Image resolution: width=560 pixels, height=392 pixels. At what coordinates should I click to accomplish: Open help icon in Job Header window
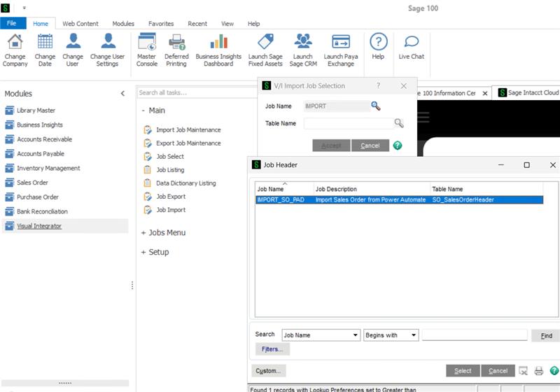[x=554, y=371]
